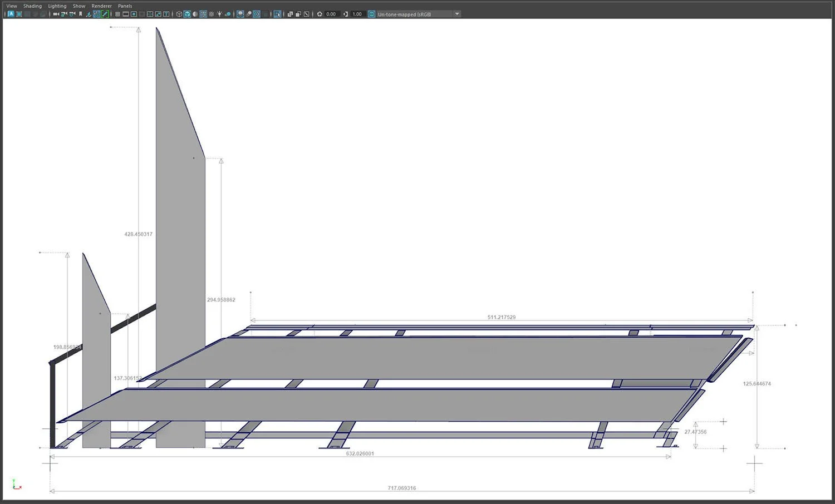Screen dimensions: 835x504
Task: Open the Renderer menu
Action: click(102, 6)
